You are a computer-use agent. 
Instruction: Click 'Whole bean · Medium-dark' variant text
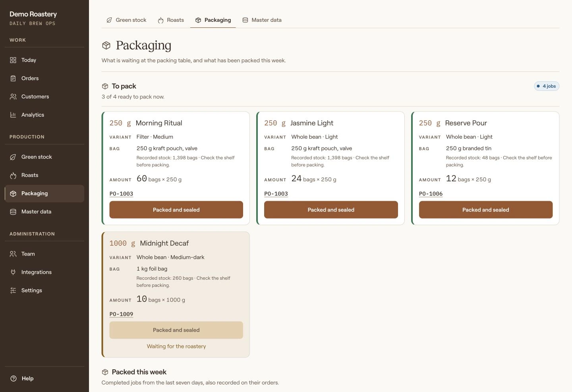[170, 257]
